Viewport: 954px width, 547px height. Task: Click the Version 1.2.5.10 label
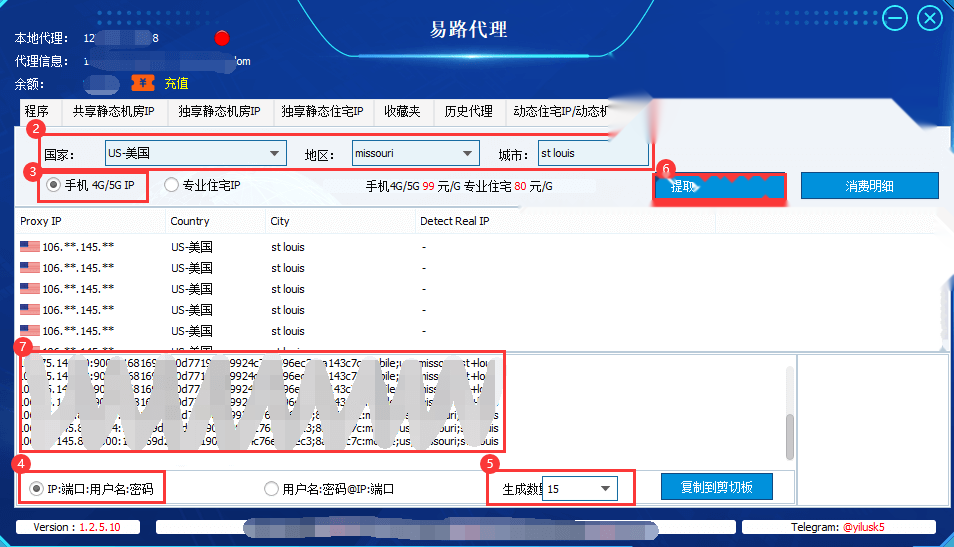[x=77, y=527]
